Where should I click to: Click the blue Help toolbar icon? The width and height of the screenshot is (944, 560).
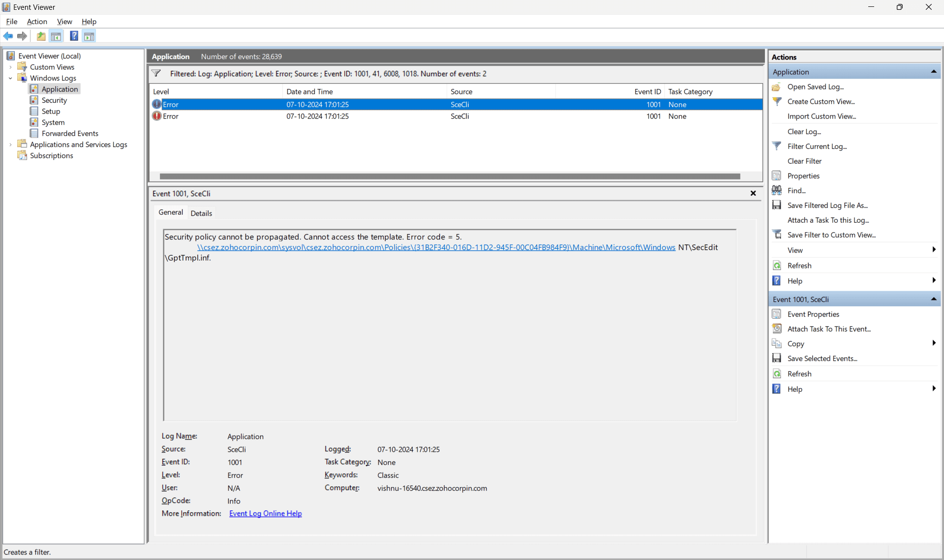click(x=74, y=36)
